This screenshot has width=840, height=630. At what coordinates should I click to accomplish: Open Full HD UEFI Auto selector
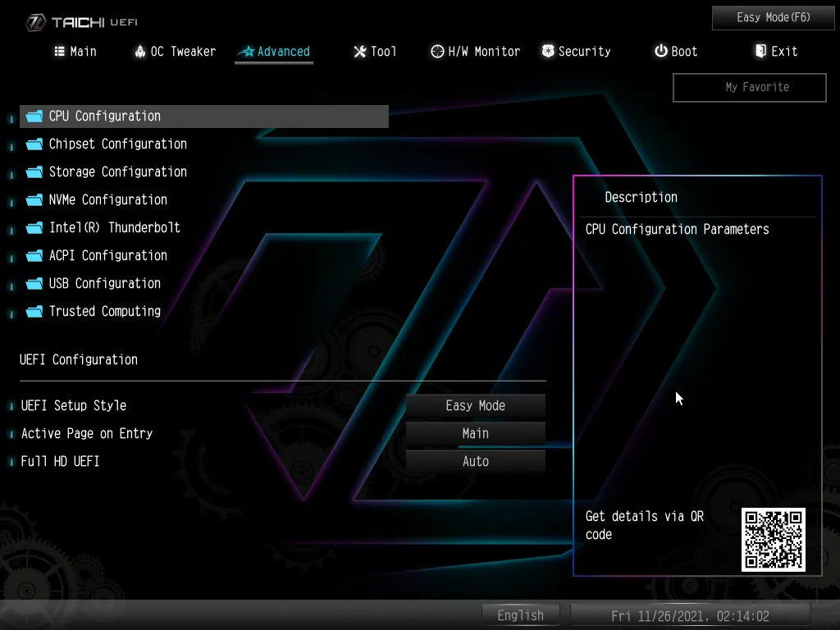point(475,461)
